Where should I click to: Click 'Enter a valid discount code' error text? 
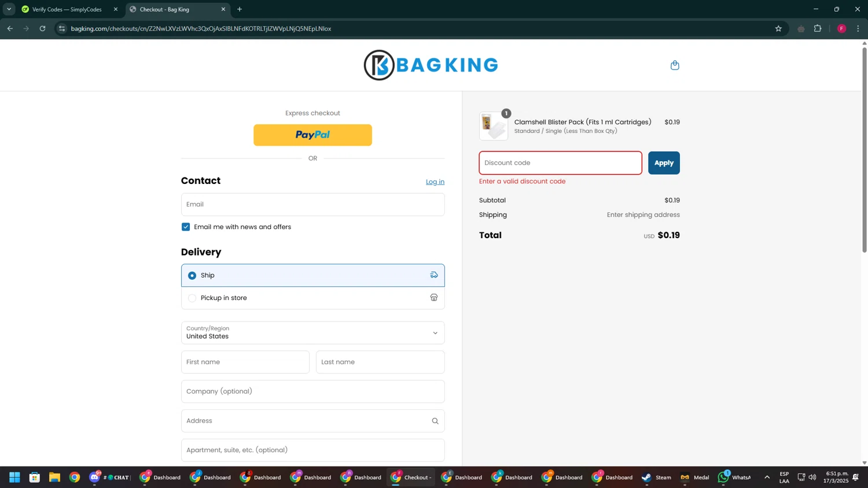pos(522,182)
